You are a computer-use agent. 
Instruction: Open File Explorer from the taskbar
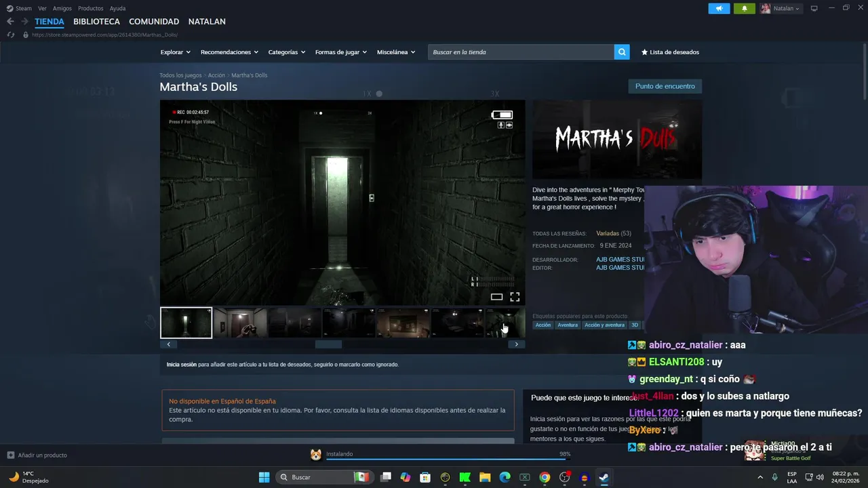tap(485, 477)
